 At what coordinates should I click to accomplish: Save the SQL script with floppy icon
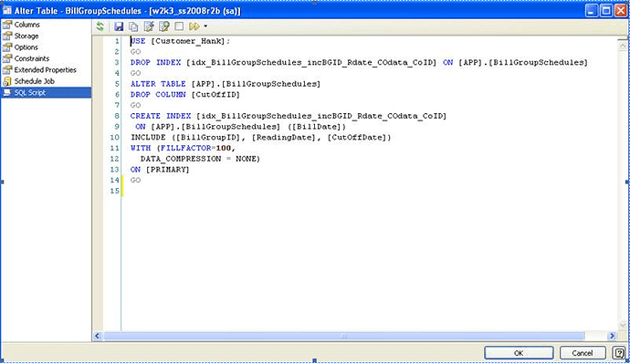[119, 26]
